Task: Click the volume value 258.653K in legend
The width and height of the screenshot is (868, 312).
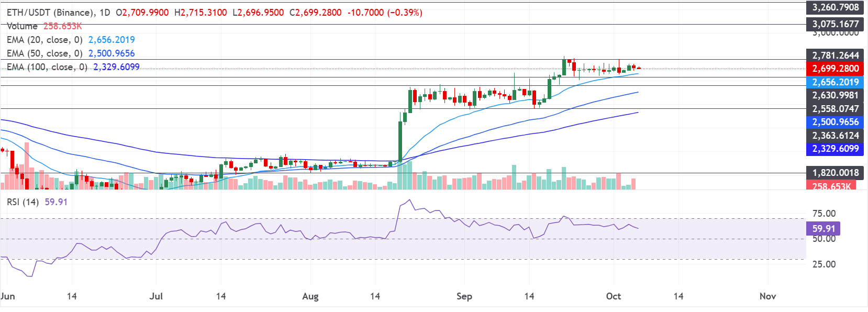Action: (x=62, y=26)
